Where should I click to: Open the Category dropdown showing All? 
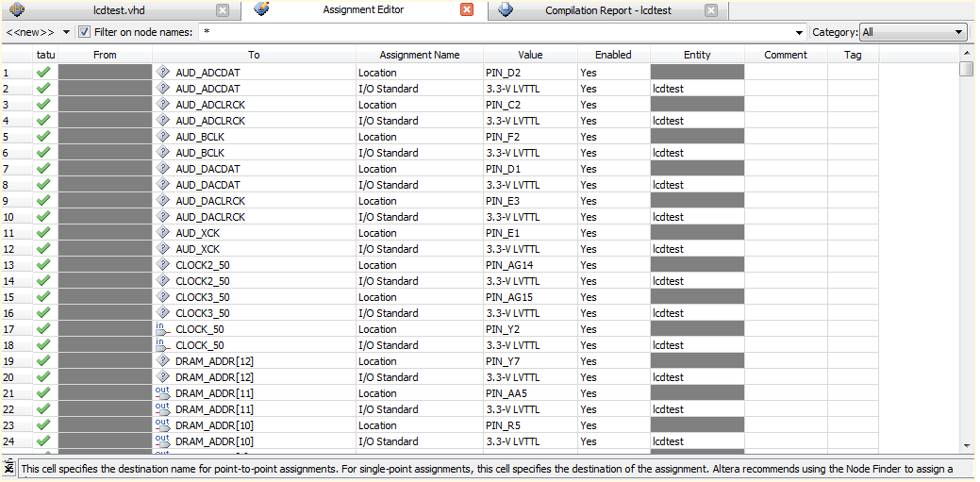(x=913, y=32)
